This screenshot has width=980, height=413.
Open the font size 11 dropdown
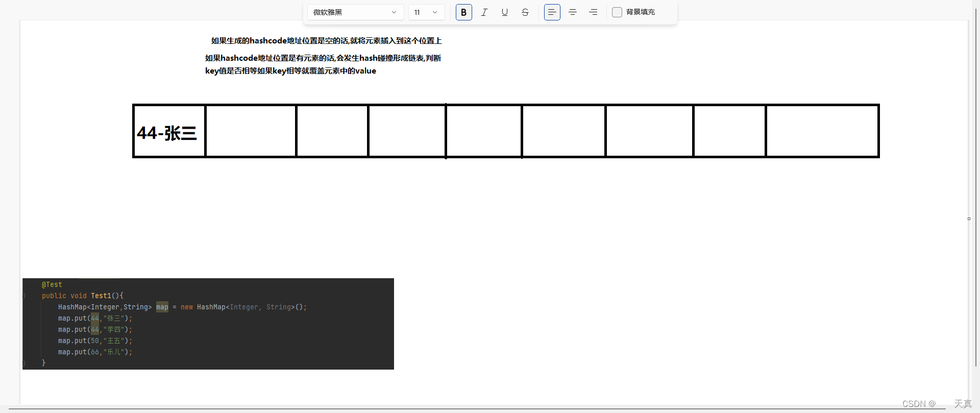pos(426,12)
